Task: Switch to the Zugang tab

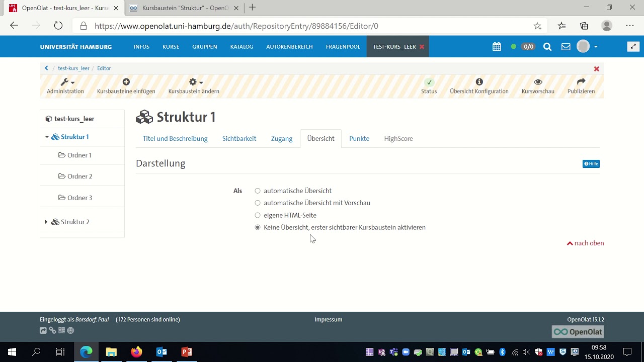Action: coord(282,138)
